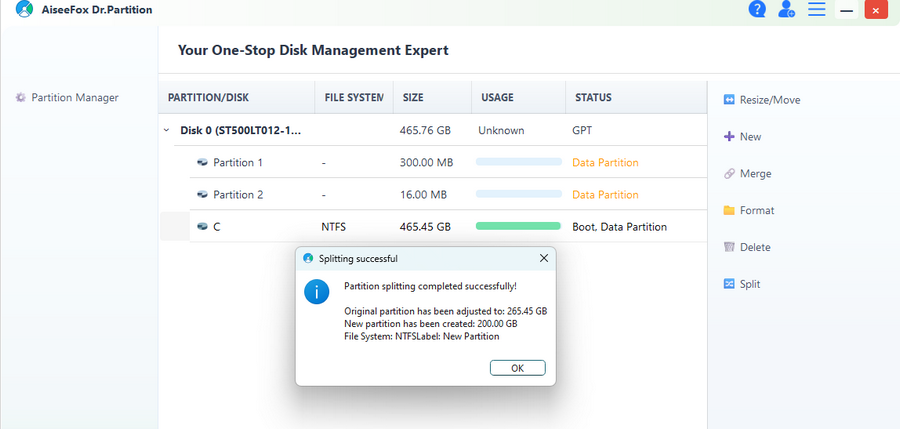900x429 pixels.
Task: Click the Boot, Data Partition status
Action: click(619, 227)
